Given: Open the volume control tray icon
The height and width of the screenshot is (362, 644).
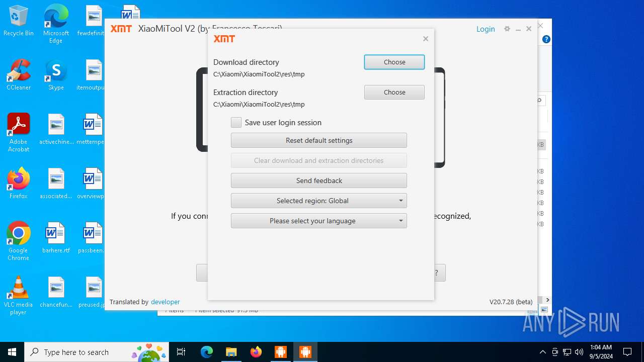Looking at the screenshot, I should point(579,352).
